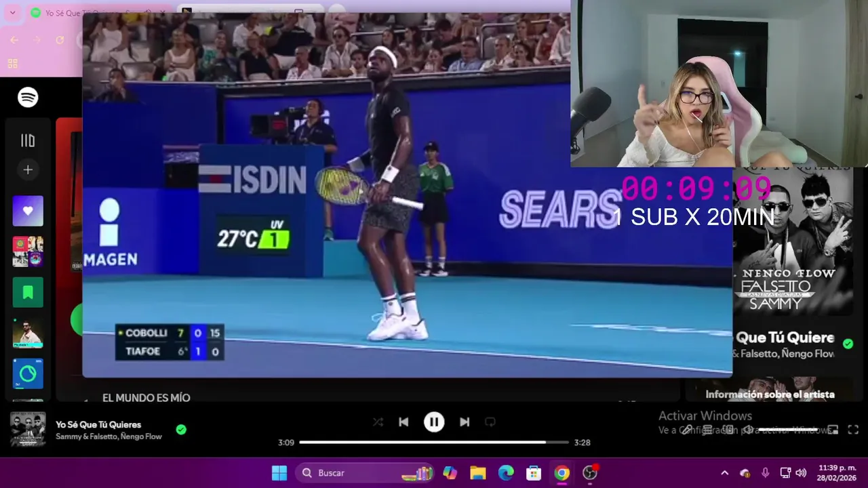The height and width of the screenshot is (488, 868).
Task: Open connect to a device icon
Action: coord(728,430)
